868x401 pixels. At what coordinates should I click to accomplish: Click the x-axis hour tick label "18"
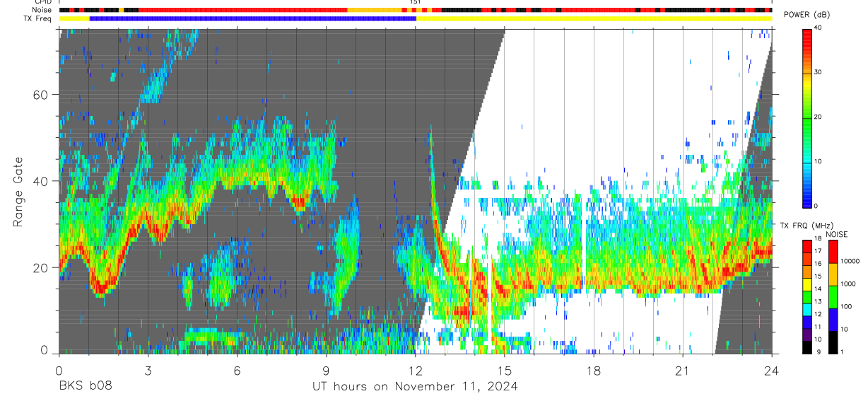coord(594,370)
